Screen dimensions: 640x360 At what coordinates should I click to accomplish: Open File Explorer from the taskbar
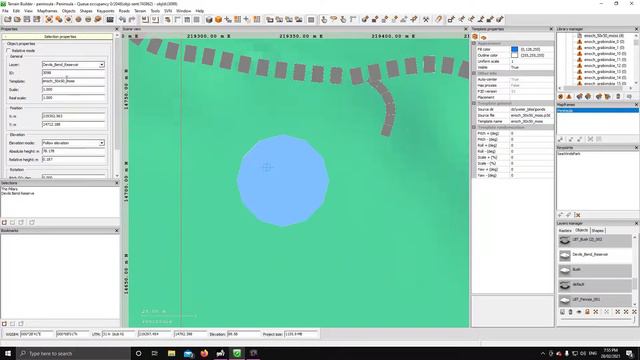click(x=171, y=353)
